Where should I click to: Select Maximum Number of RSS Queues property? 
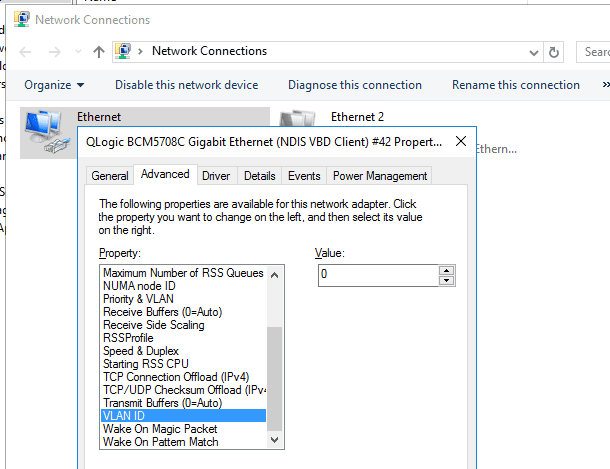(183, 273)
